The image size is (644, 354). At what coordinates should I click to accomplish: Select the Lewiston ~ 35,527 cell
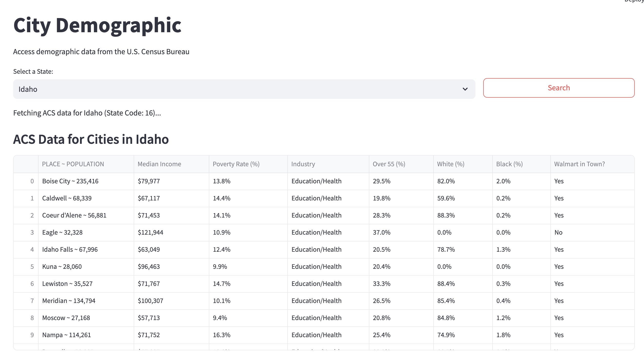[x=86, y=284]
